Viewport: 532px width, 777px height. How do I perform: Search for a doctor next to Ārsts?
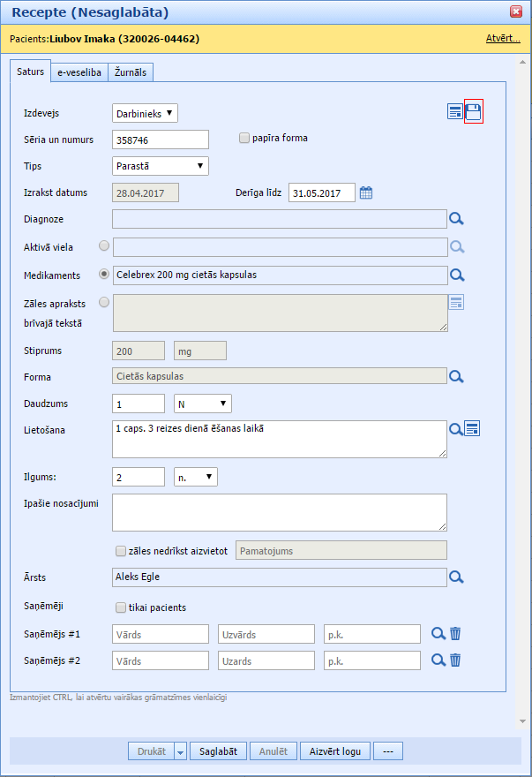click(457, 577)
